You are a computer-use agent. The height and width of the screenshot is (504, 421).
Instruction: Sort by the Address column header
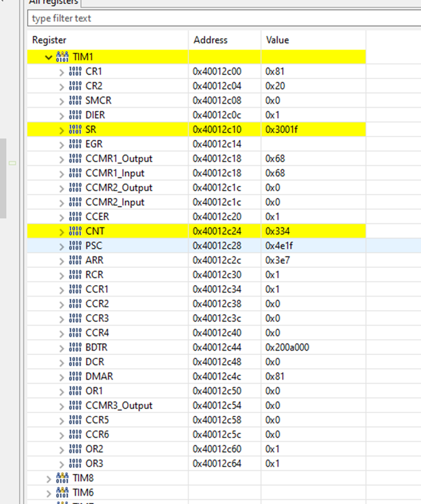pyautogui.click(x=225, y=40)
